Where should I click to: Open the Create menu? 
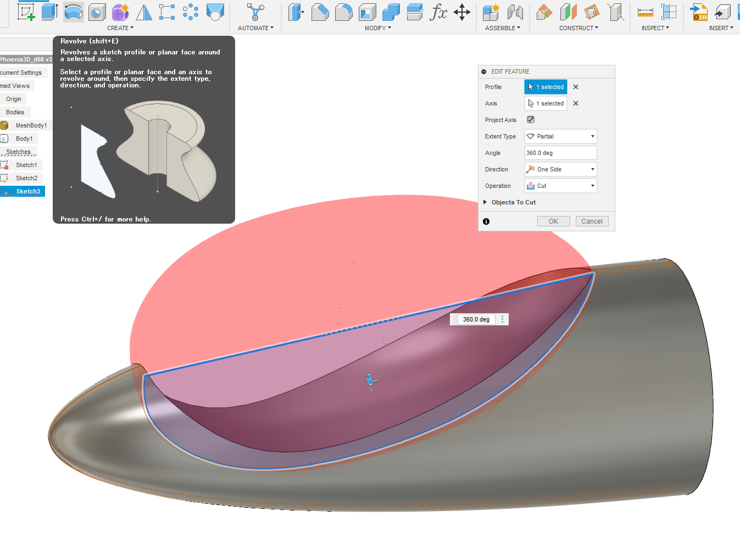click(x=120, y=27)
